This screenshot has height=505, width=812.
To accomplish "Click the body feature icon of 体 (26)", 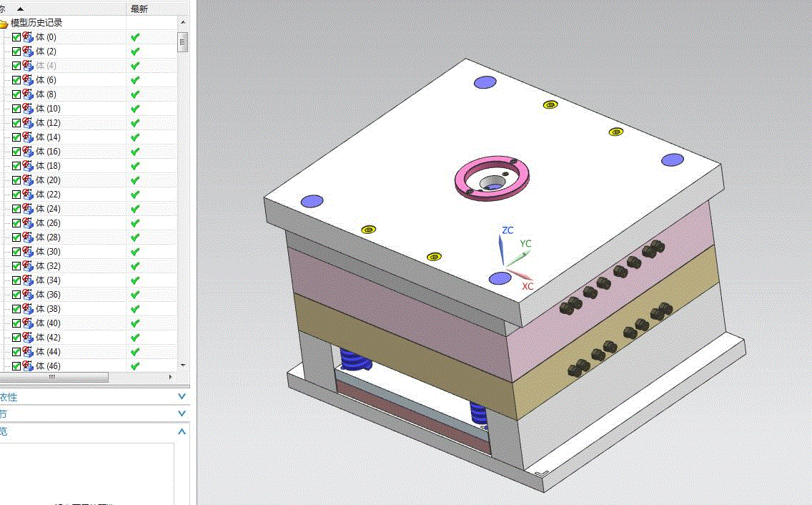I will pyautogui.click(x=28, y=223).
